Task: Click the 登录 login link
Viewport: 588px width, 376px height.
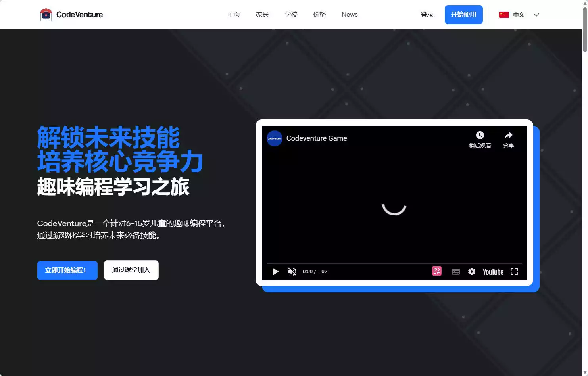Action: click(427, 15)
